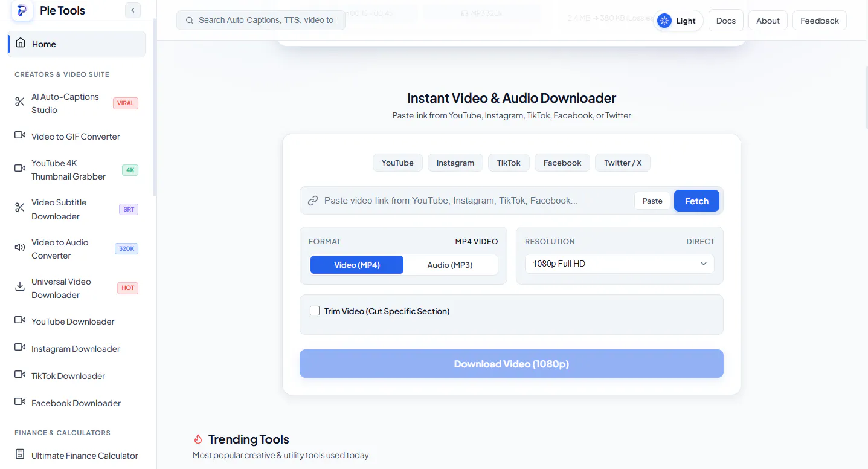Collapse the sidebar with the chevron button

point(132,10)
